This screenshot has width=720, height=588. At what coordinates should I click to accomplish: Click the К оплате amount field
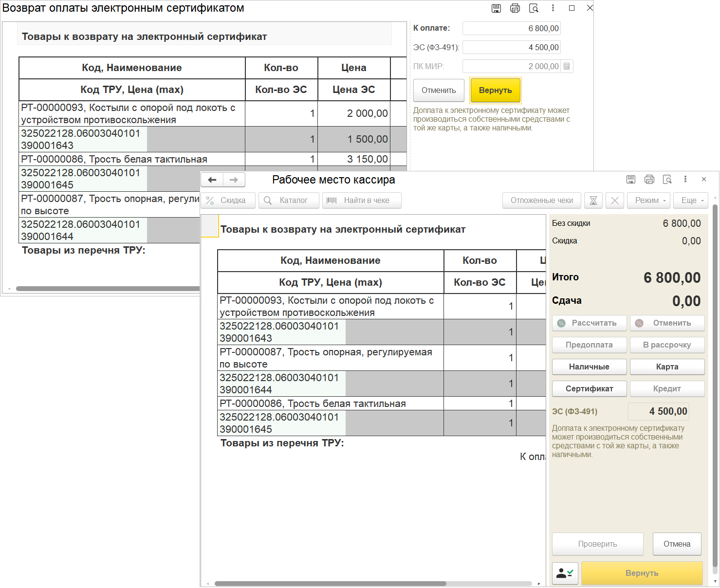[512, 28]
